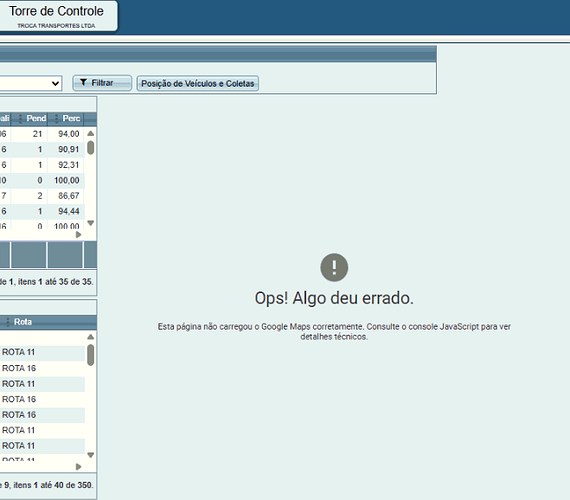This screenshot has height=500, width=570.
Task: Click the map error exclamation icon
Action: coord(334,267)
